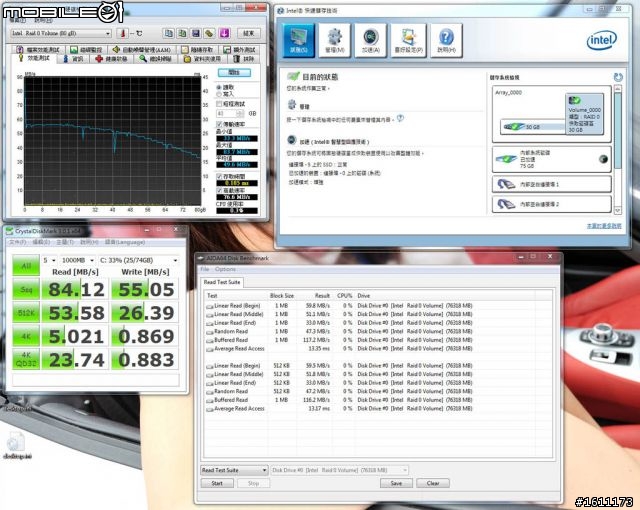Viewport: 640px width, 510px height.
Task: Click the AIDA64 Disk Benchmark title bar icon
Action: 201,258
